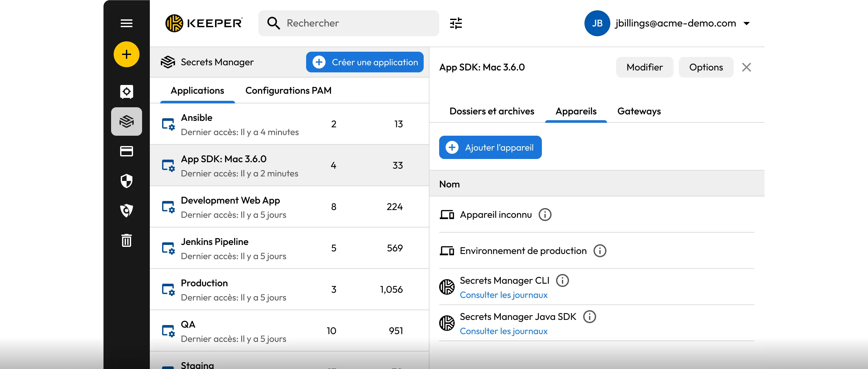Select the Development Web App row

(x=289, y=207)
